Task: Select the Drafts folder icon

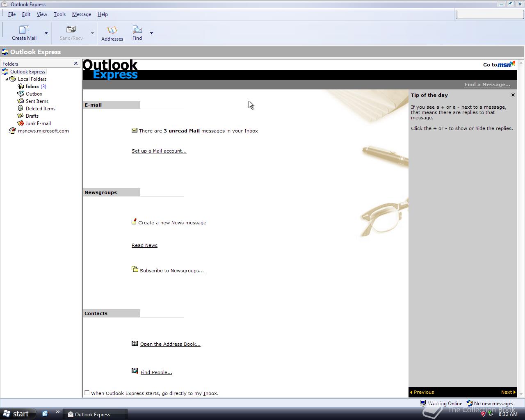Action: click(21, 116)
